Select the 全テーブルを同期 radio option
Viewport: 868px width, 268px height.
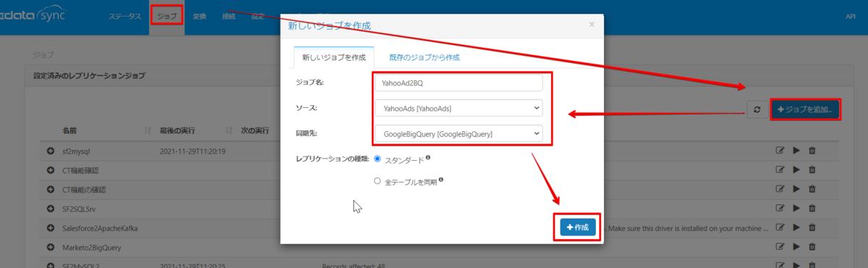pos(377,182)
